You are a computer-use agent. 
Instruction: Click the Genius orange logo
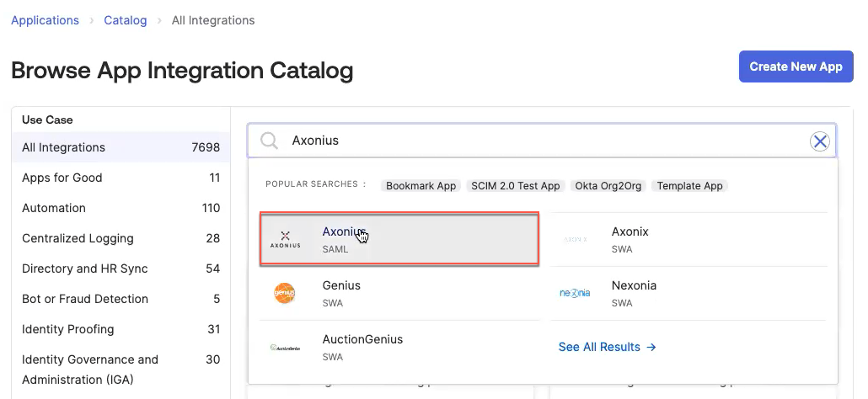(285, 293)
